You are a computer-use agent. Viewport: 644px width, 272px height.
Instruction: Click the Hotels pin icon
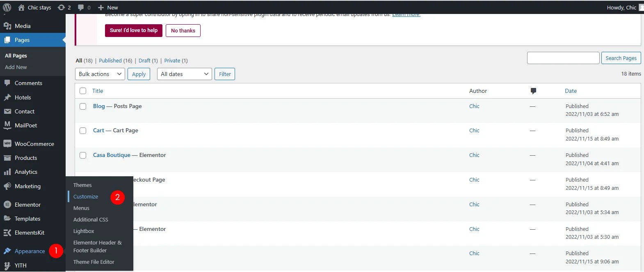coord(7,97)
